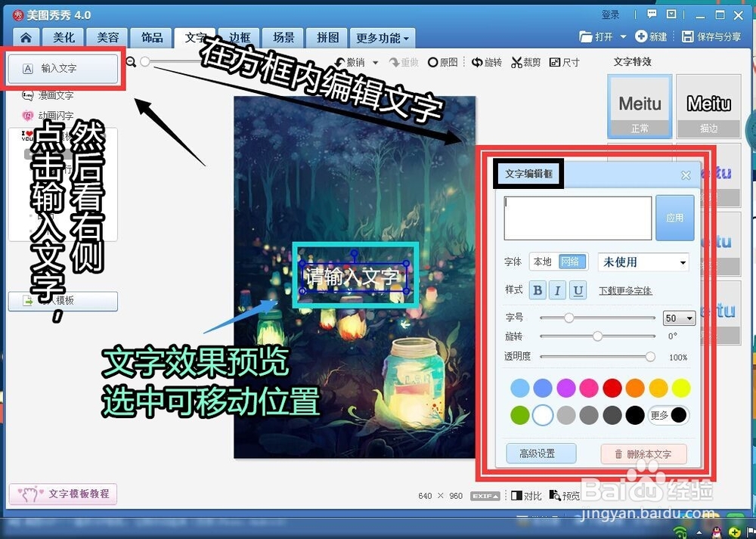Click the 重做 redo icon
Image resolution: width=756 pixels, height=539 pixels.
point(395,62)
